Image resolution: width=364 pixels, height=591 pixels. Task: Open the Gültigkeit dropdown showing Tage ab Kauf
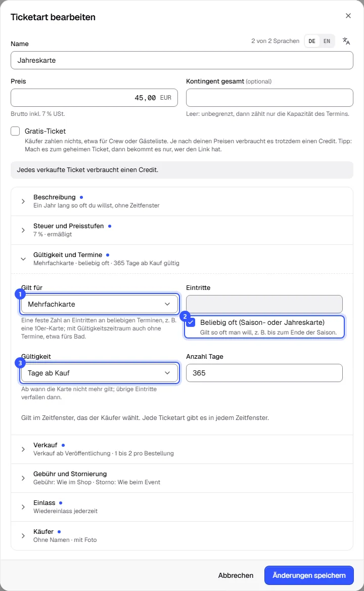(100, 373)
